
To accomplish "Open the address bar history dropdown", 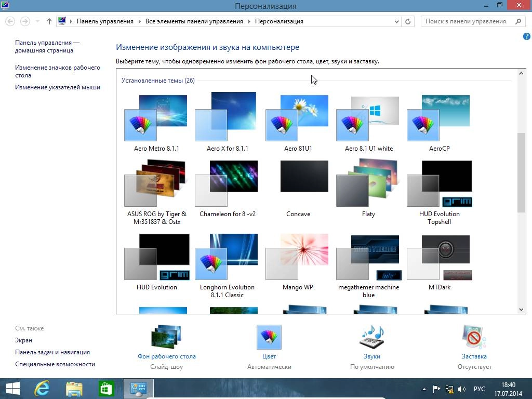I will pyautogui.click(x=396, y=21).
